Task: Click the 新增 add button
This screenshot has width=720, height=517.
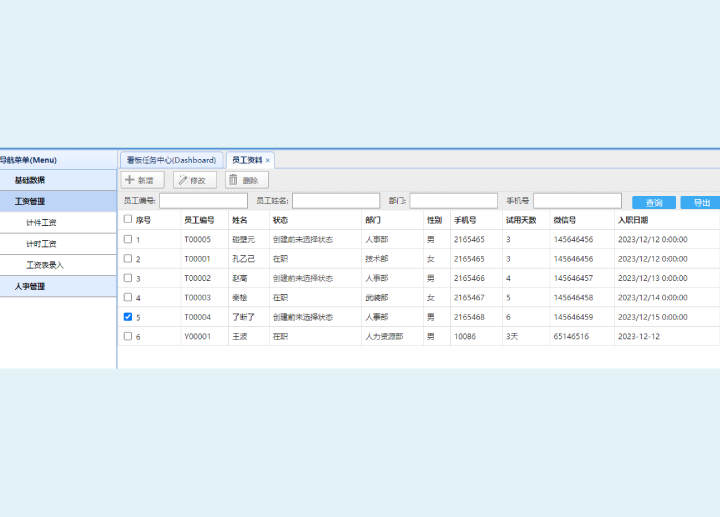Action: (x=142, y=180)
